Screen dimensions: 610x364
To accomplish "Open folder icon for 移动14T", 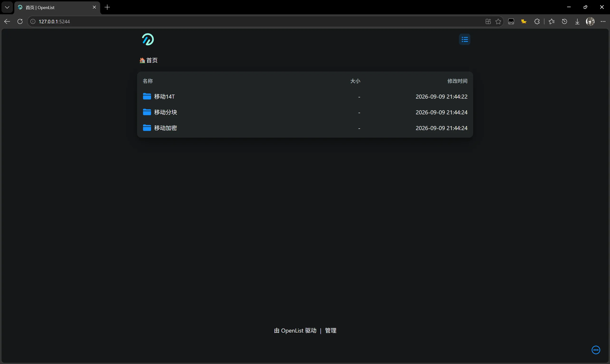I will (147, 96).
